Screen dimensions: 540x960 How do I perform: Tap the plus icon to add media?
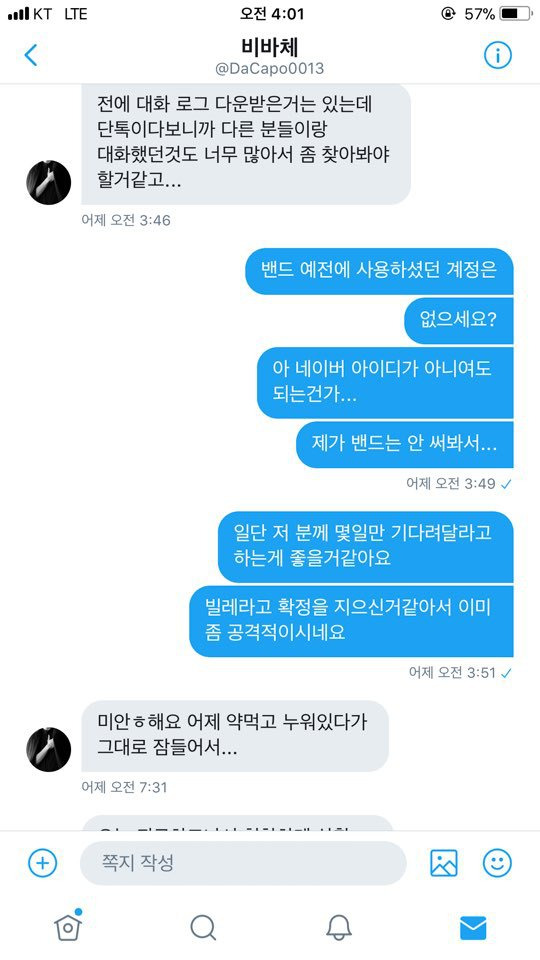pos(43,863)
